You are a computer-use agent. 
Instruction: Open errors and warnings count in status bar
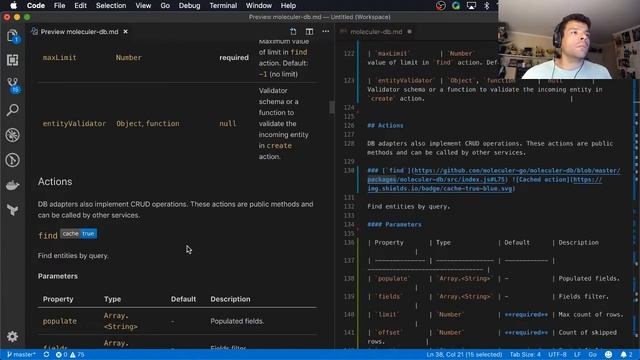tap(70, 354)
